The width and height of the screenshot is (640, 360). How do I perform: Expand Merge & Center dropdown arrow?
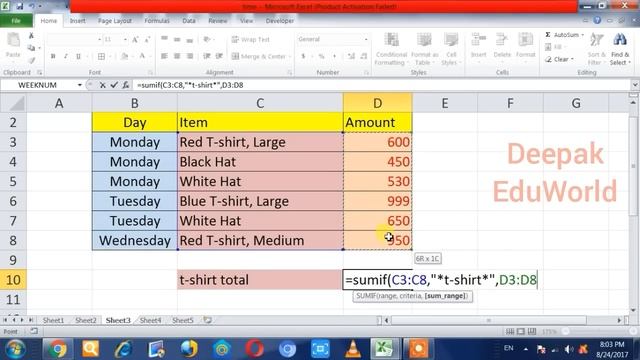tap(289, 56)
